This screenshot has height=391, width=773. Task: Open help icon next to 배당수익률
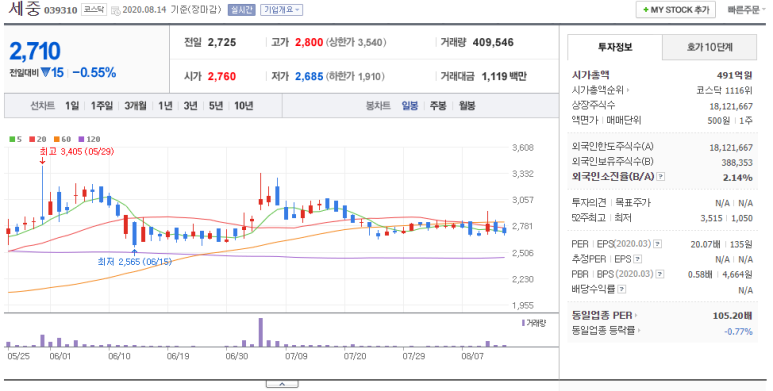(622, 289)
